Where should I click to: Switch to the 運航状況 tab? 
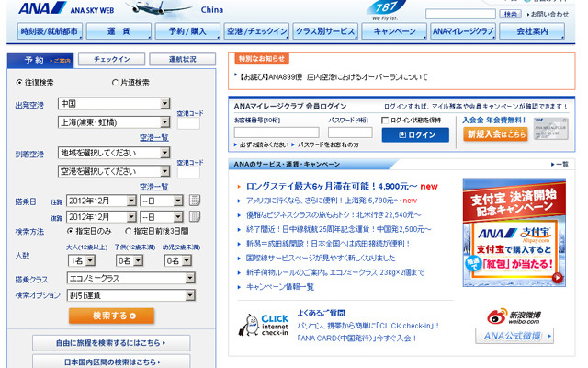183,59
